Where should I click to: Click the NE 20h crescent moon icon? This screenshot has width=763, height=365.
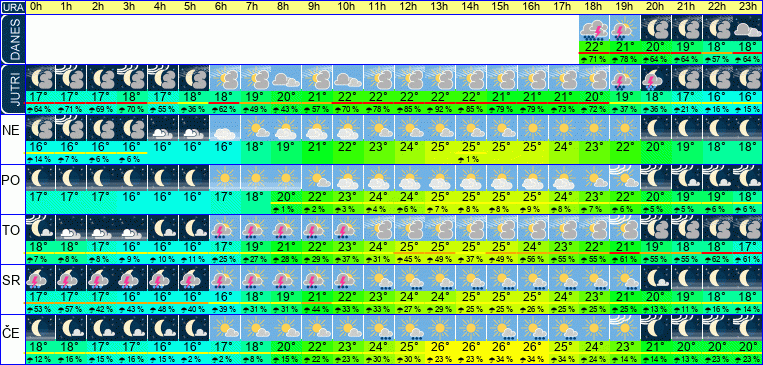click(655, 128)
